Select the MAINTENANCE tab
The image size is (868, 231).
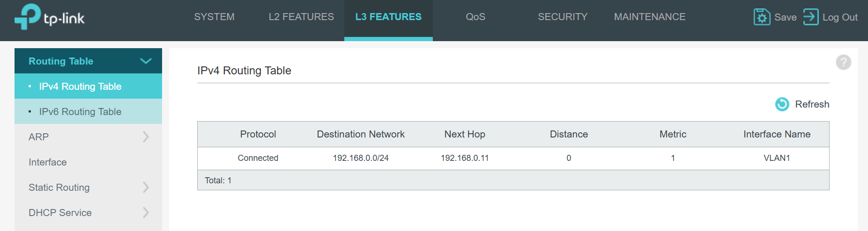pos(650,17)
